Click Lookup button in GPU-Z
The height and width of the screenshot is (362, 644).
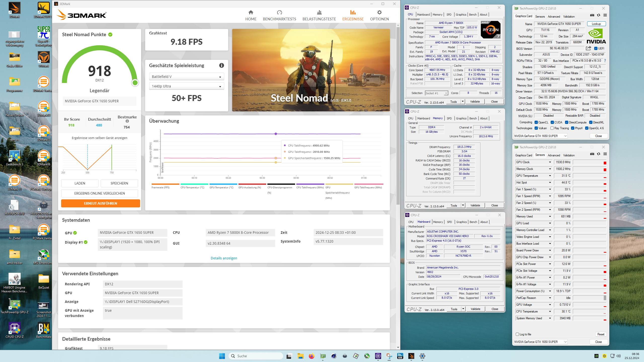596,24
